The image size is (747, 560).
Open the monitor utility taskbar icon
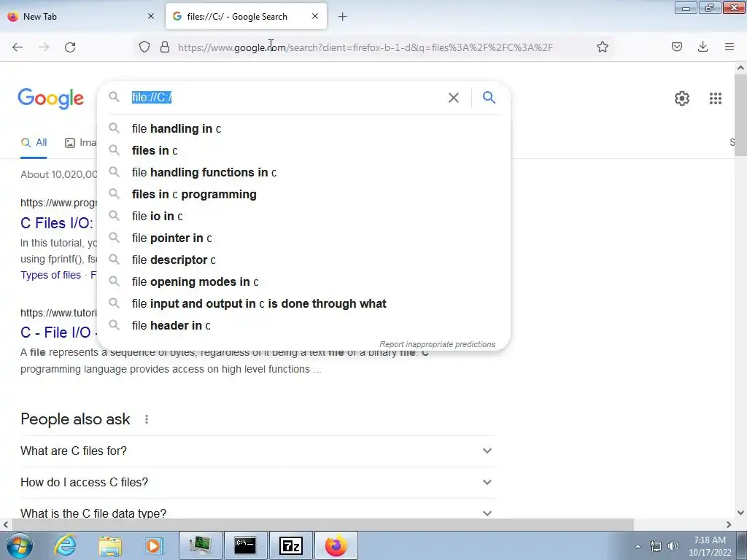(x=200, y=545)
